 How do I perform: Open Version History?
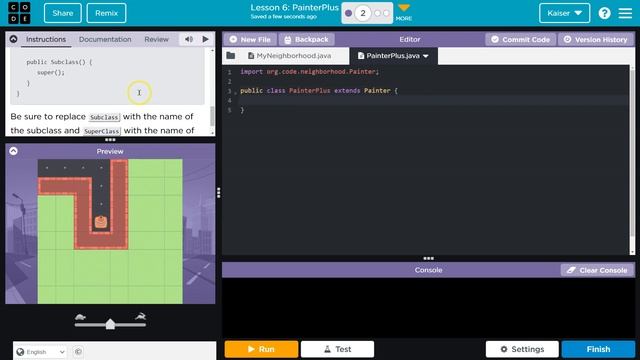(x=596, y=39)
